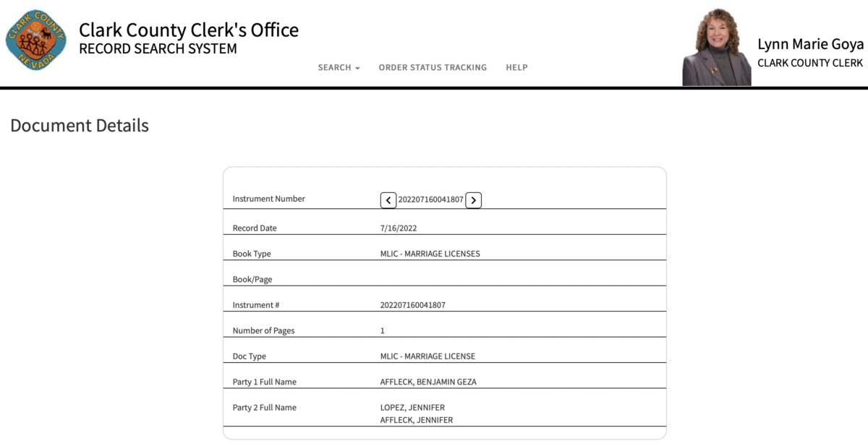Click the CLARK COUNTY CLERK caption
This screenshot has height=446, width=868.
[809, 63]
